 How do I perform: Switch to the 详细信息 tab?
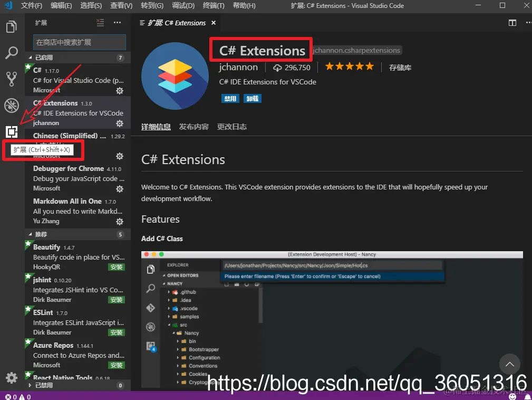click(x=156, y=127)
